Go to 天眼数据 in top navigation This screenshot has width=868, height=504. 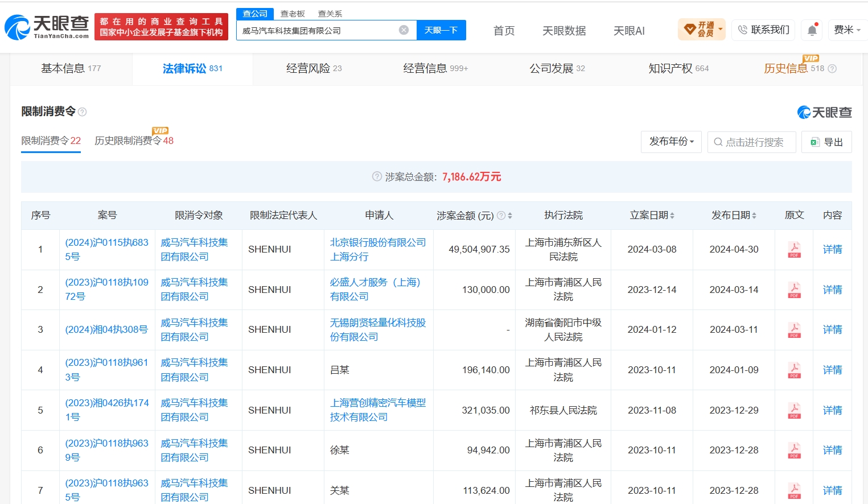point(564,31)
